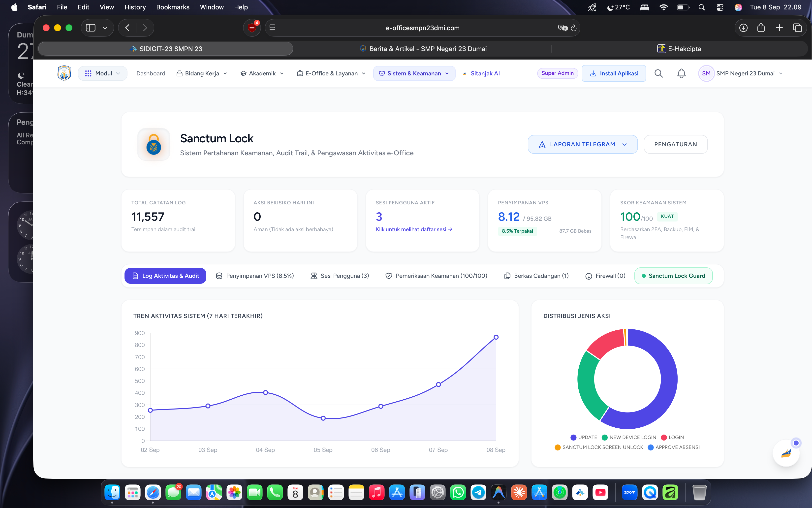The height and width of the screenshot is (508, 812).
Task: Toggle the APPROVE ABSENSI legend swatch
Action: point(651,447)
